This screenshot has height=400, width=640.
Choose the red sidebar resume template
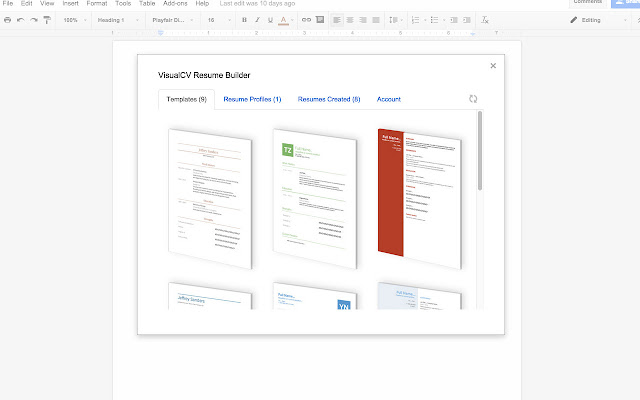pyautogui.click(x=420, y=199)
